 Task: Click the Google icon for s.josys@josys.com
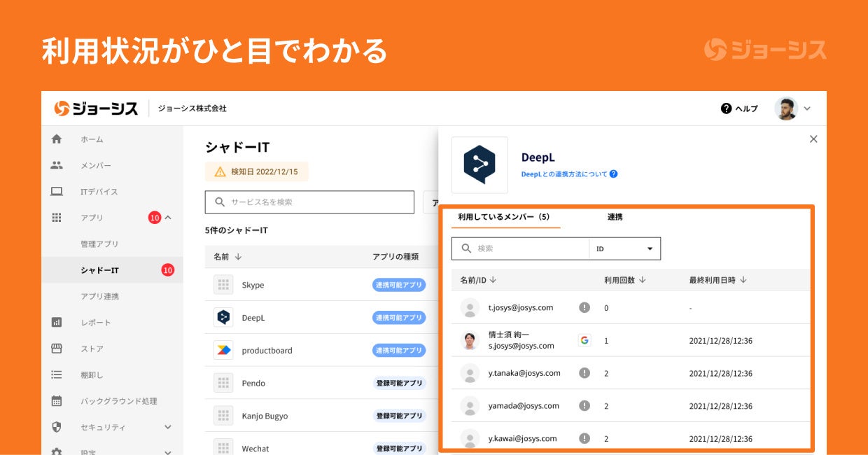584,340
